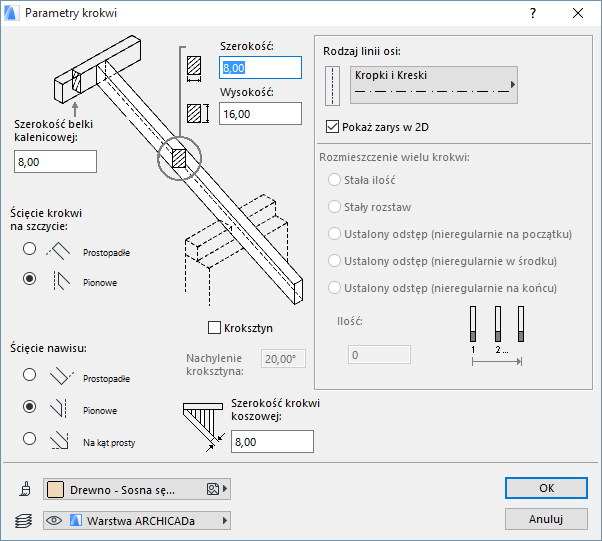602x541 pixels.
Task: Click vertical overhang cut icon
Action: [x=60, y=408]
